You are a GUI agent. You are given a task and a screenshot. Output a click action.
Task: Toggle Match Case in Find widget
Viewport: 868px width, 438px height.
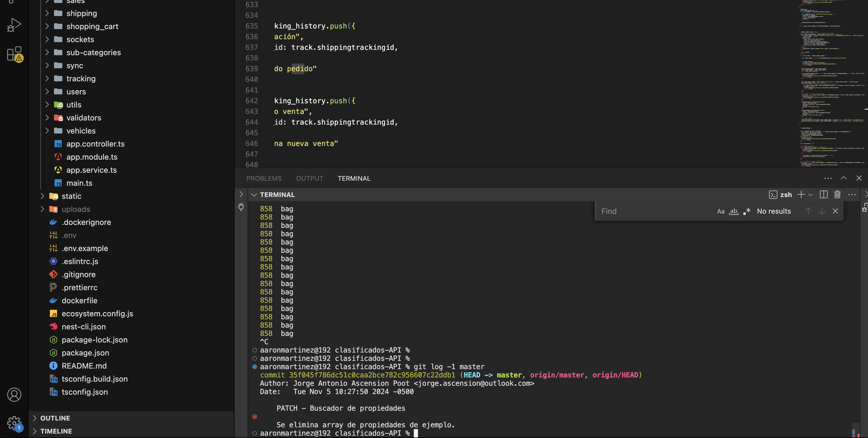tap(720, 211)
